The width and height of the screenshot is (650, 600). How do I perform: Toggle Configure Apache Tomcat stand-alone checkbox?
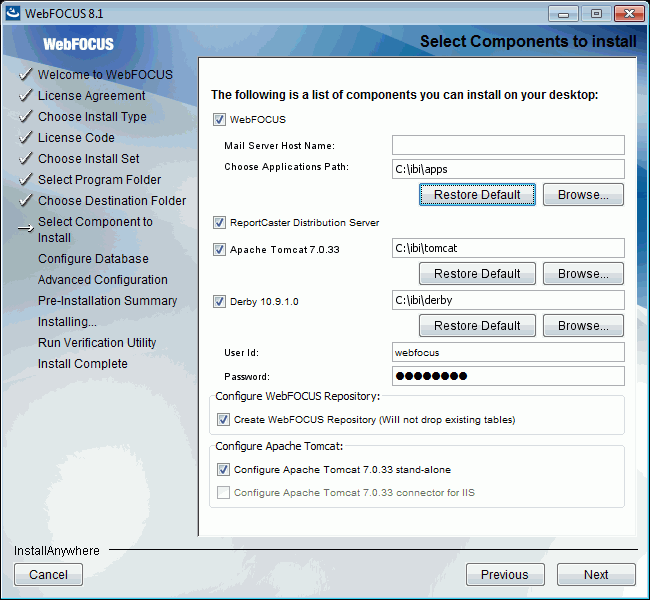223,469
